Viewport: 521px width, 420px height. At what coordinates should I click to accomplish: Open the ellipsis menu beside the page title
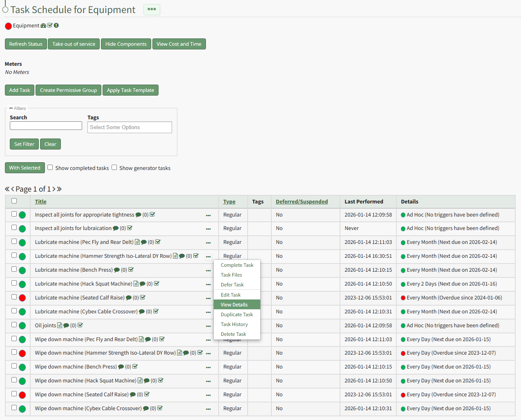click(152, 9)
